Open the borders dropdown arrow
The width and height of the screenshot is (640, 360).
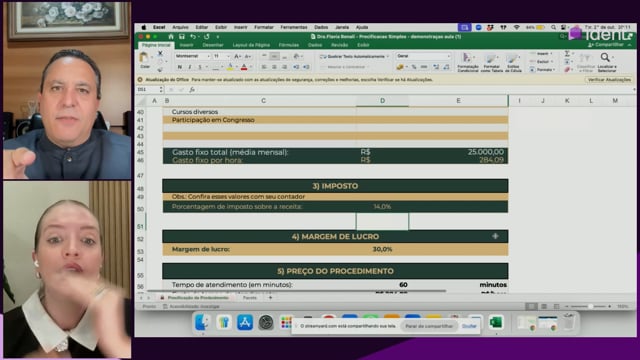[x=222, y=67]
